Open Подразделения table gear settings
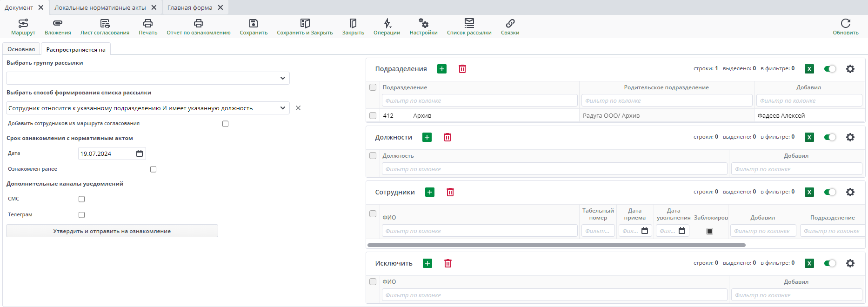Image resolution: width=868 pixels, height=307 pixels. click(850, 69)
